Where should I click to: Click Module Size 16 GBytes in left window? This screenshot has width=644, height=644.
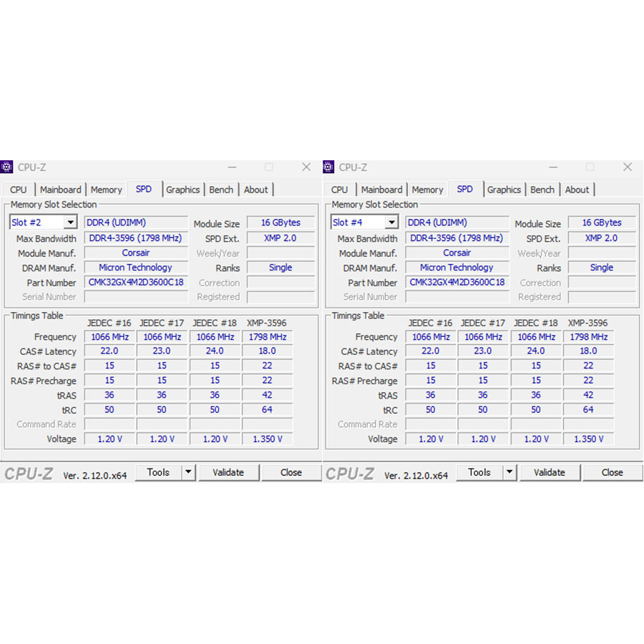281,223
